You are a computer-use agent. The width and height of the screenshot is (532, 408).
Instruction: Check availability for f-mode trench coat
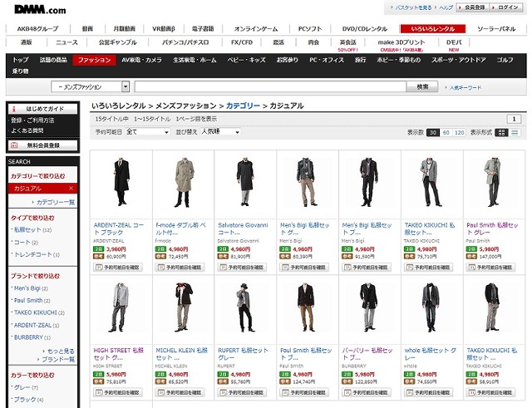pyautogui.click(x=180, y=268)
